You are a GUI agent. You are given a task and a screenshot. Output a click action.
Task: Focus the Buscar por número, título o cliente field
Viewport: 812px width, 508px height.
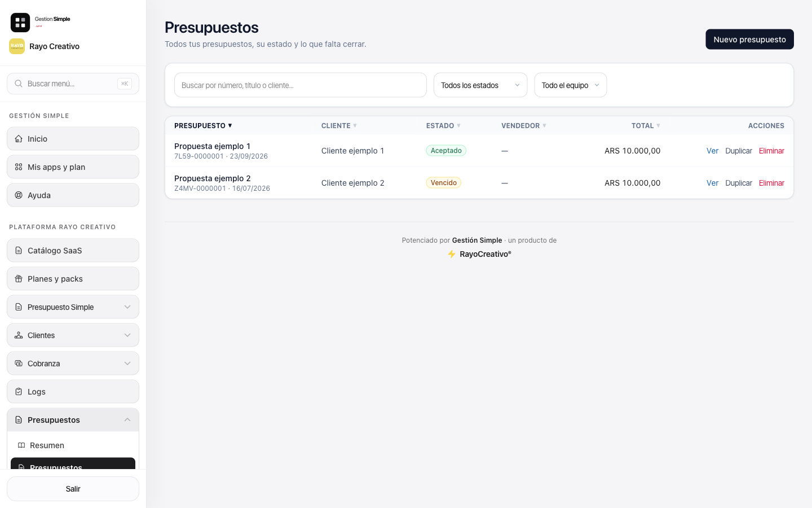pyautogui.click(x=301, y=85)
